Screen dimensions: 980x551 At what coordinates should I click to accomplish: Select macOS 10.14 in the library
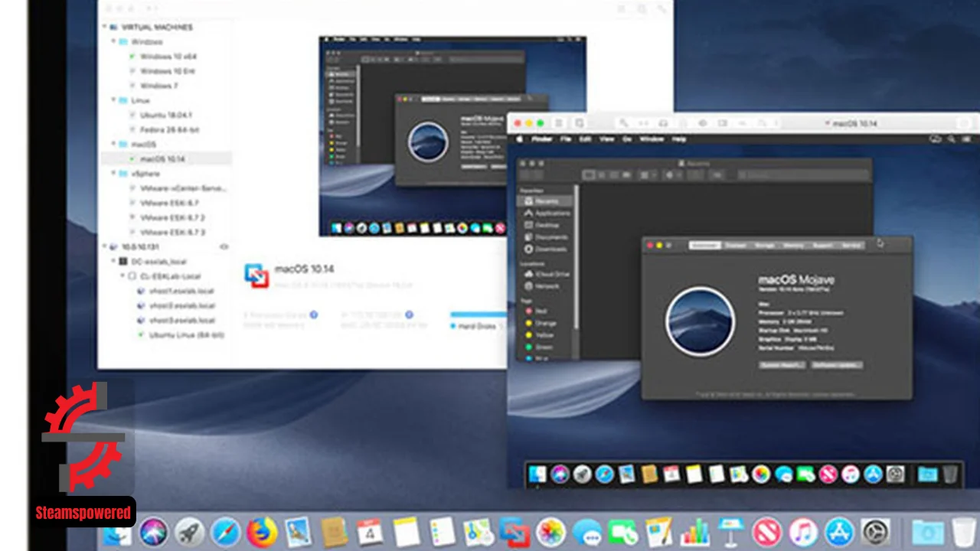[165, 159]
